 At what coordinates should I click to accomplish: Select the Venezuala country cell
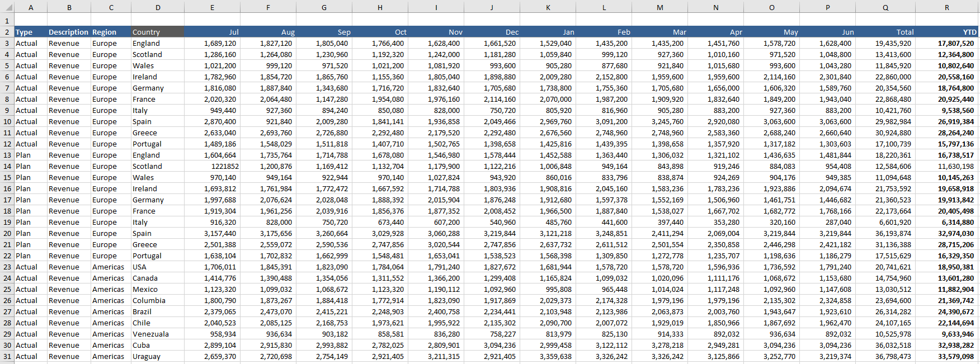[158, 334]
